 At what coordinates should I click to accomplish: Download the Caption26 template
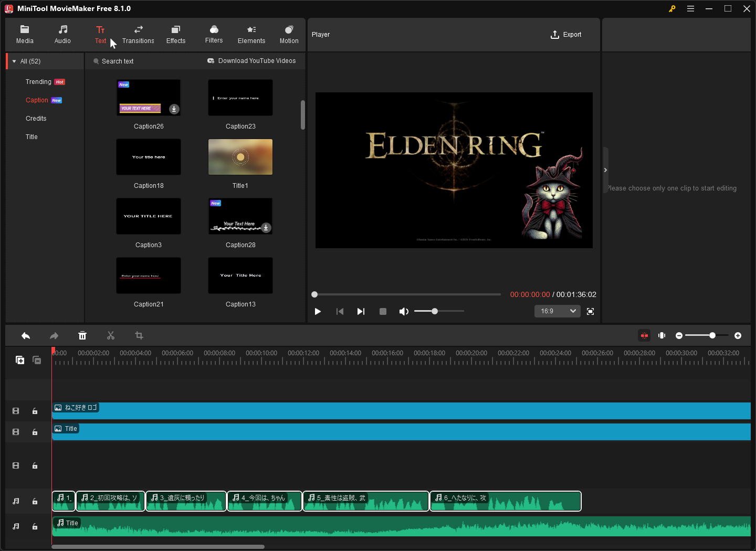coord(174,109)
